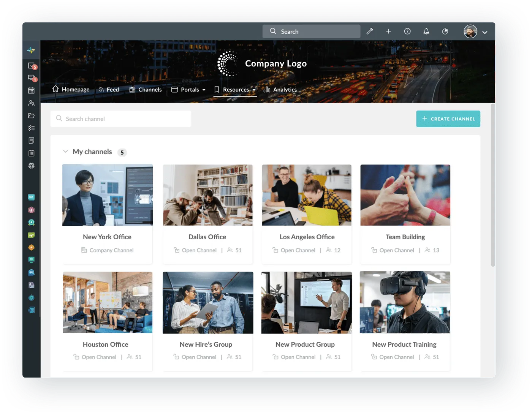Open the notifications bell icon
The height and width of the screenshot is (414, 532).
point(426,32)
